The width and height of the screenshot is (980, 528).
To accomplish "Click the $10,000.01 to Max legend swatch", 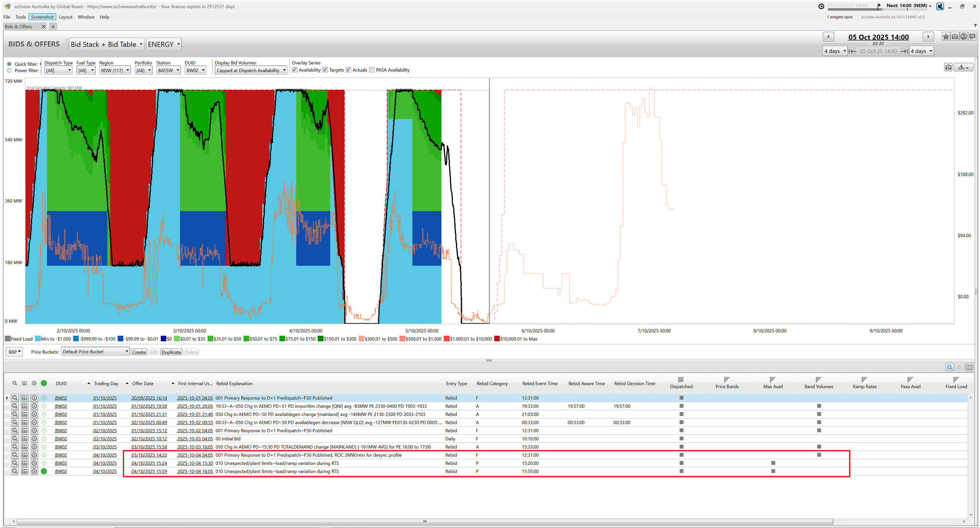I will 497,339.
